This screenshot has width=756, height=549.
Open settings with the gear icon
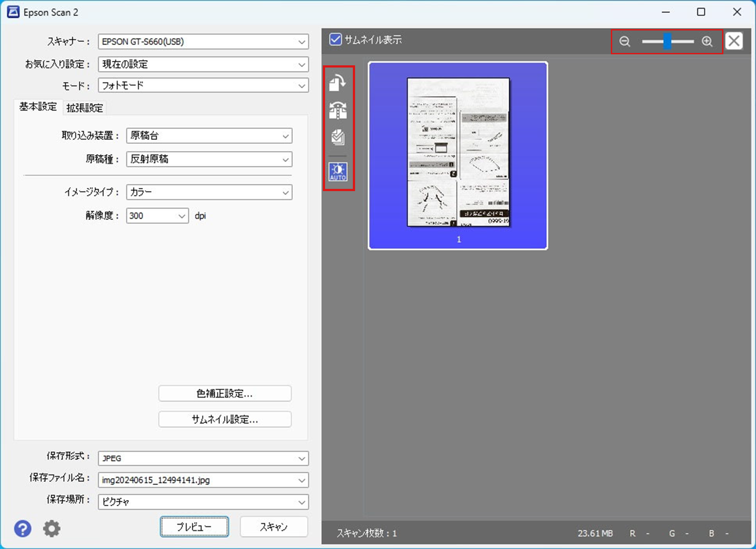[x=52, y=528]
